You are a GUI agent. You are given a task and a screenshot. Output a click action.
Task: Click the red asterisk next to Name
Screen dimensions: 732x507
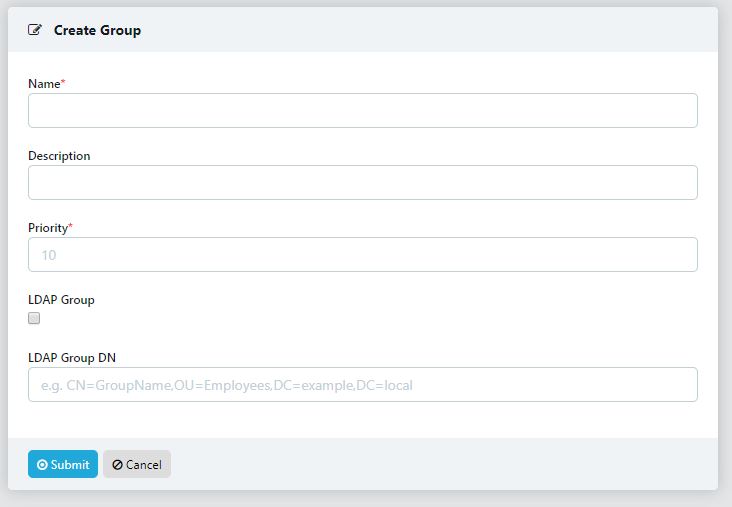[x=63, y=83]
